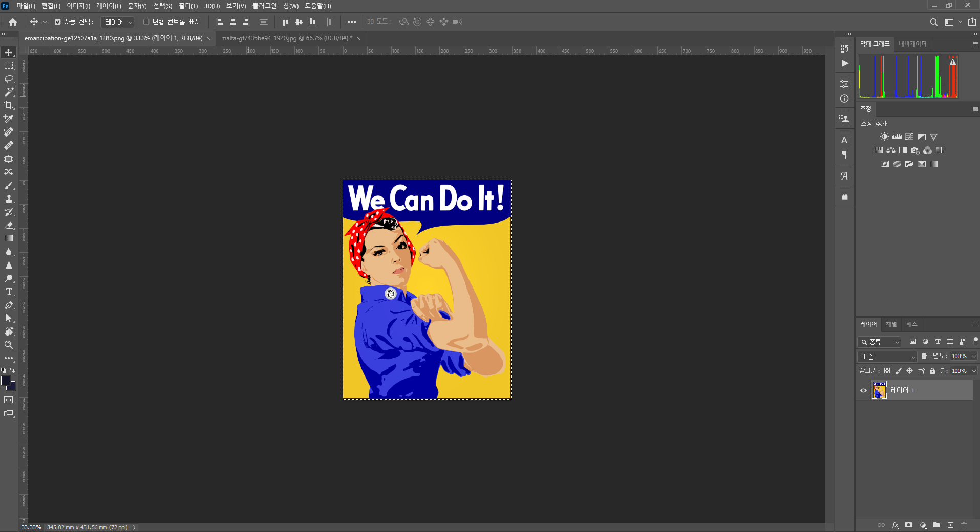Open the History panel icon
Viewport: 980px width, 532px height.
845,49
